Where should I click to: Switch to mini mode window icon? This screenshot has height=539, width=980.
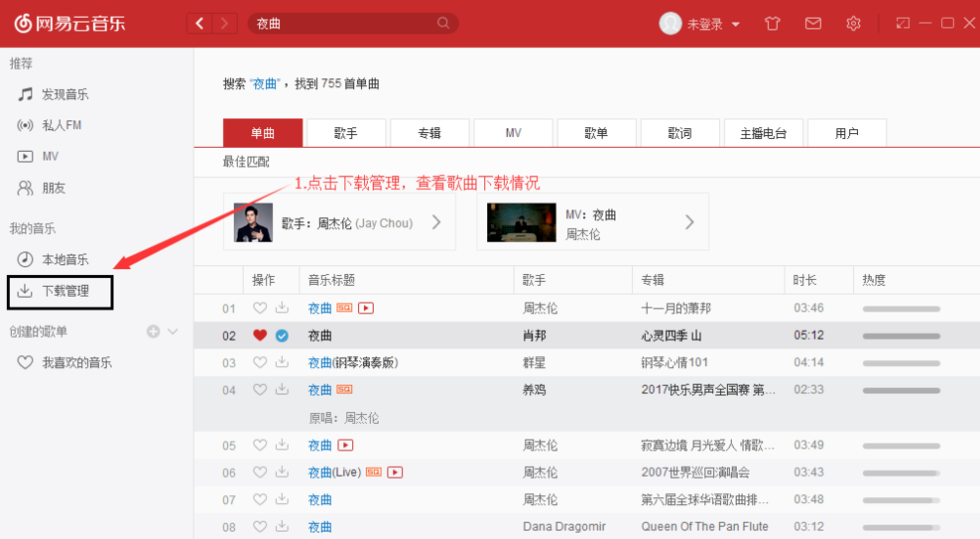pyautogui.click(x=903, y=24)
